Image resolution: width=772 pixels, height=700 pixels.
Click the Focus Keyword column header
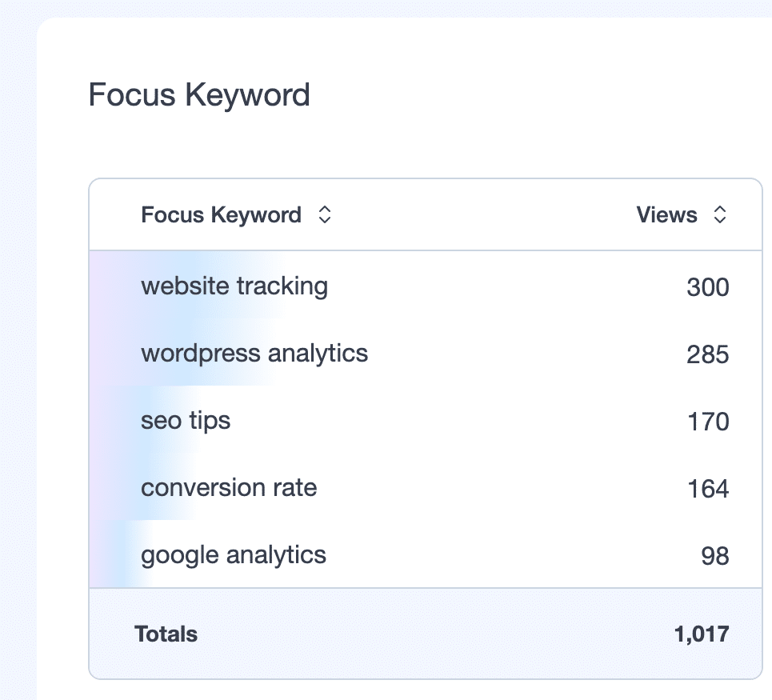click(221, 214)
